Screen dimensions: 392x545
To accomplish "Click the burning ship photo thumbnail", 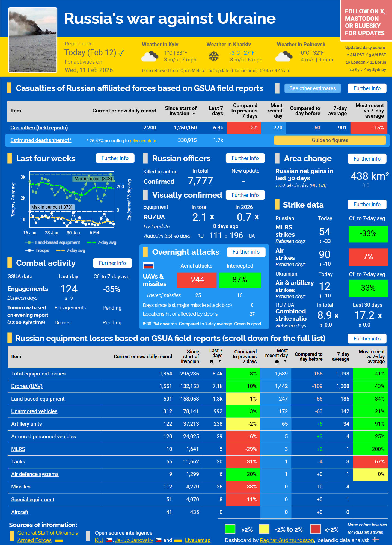I will [33, 40].
